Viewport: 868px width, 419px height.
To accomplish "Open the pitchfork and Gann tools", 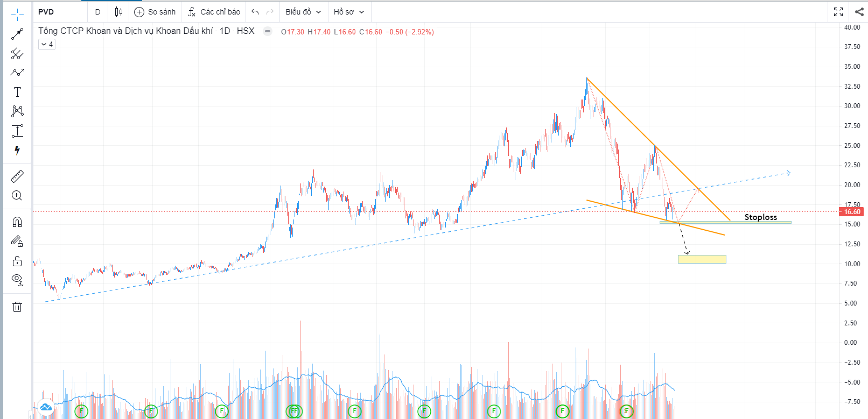I will coord(17,53).
